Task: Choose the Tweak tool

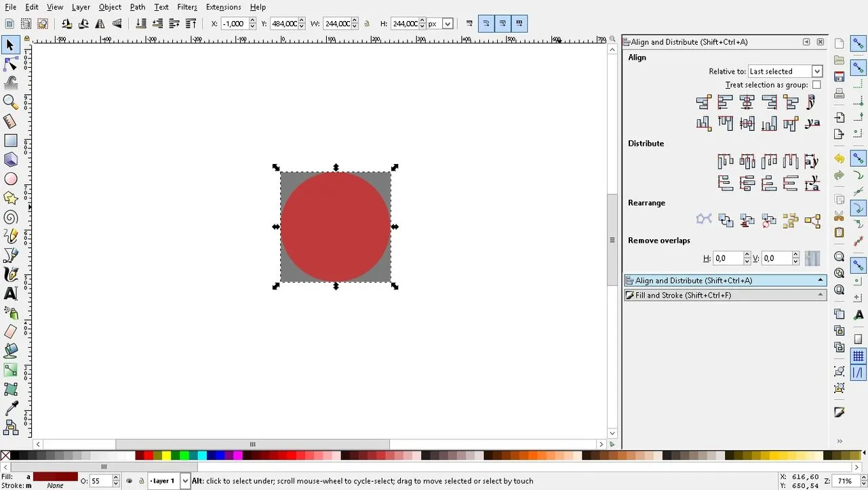Action: pos(10,83)
